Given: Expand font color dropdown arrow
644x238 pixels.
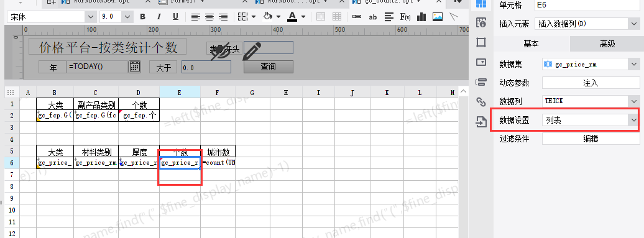Looking at the screenshot, I should coord(303,17).
